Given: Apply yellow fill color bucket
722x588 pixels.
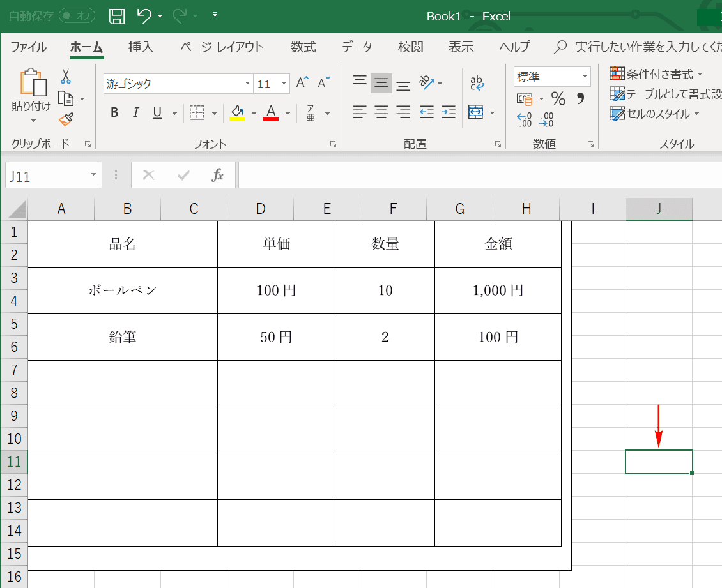Looking at the screenshot, I should point(237,113).
